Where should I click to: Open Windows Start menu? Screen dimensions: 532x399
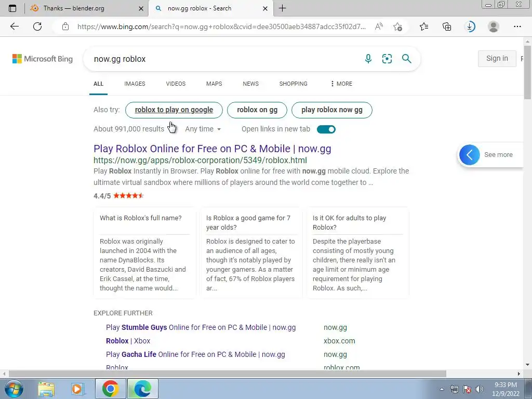(x=14, y=389)
